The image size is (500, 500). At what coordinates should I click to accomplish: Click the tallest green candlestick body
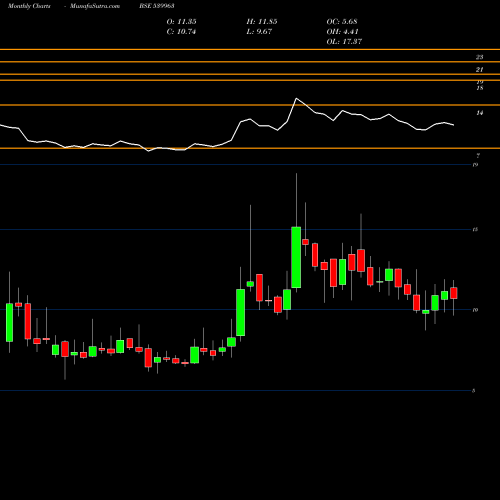(296, 257)
